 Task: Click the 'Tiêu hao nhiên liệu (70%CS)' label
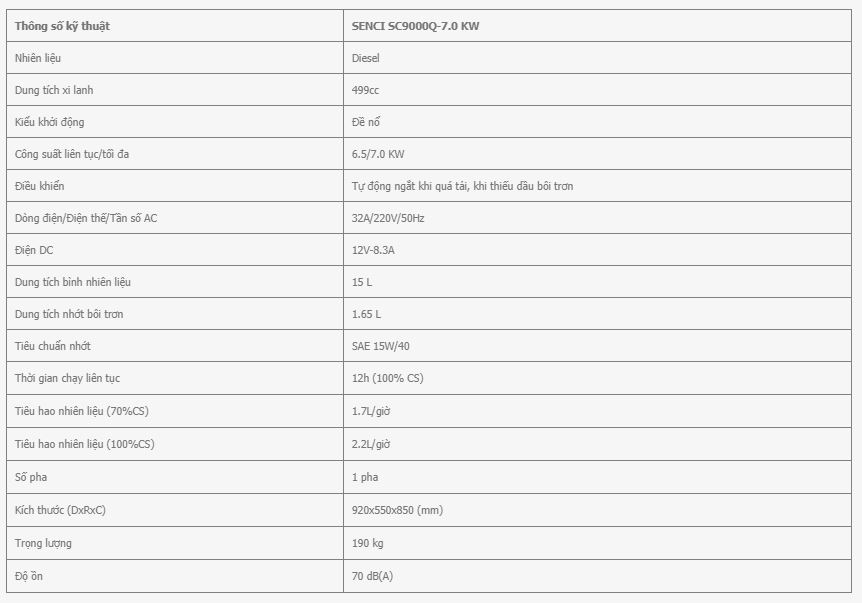pos(82,411)
